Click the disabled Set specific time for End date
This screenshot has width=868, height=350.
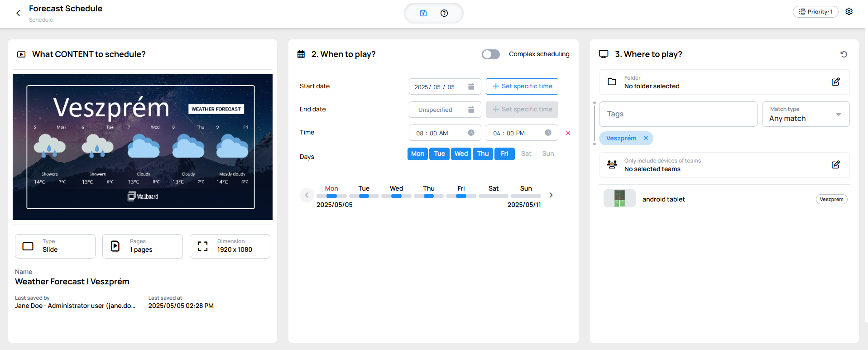click(x=522, y=110)
